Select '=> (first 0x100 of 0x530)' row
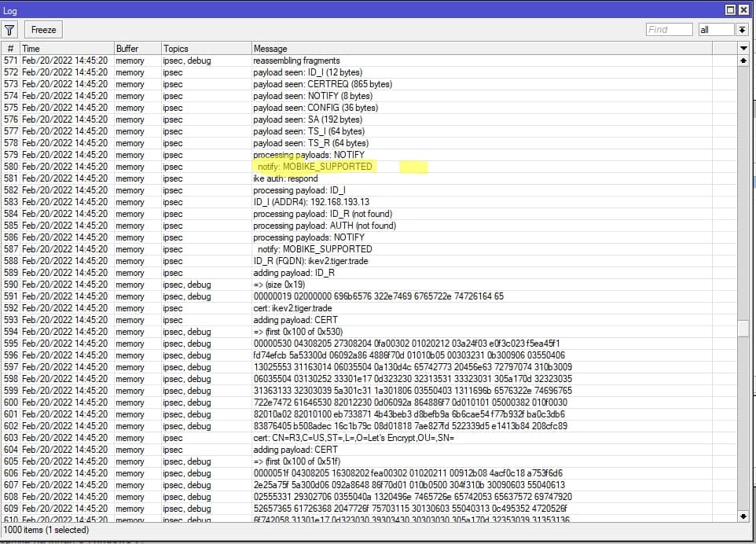 tap(369, 332)
